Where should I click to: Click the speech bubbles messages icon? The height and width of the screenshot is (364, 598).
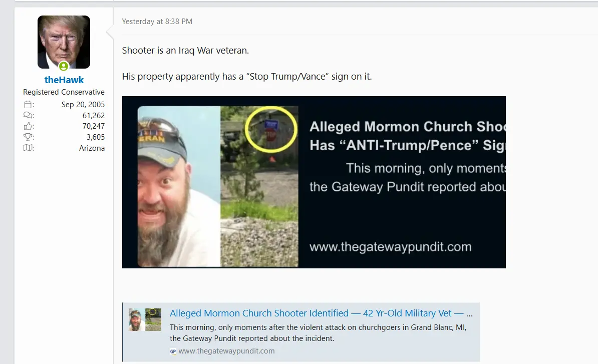point(28,115)
